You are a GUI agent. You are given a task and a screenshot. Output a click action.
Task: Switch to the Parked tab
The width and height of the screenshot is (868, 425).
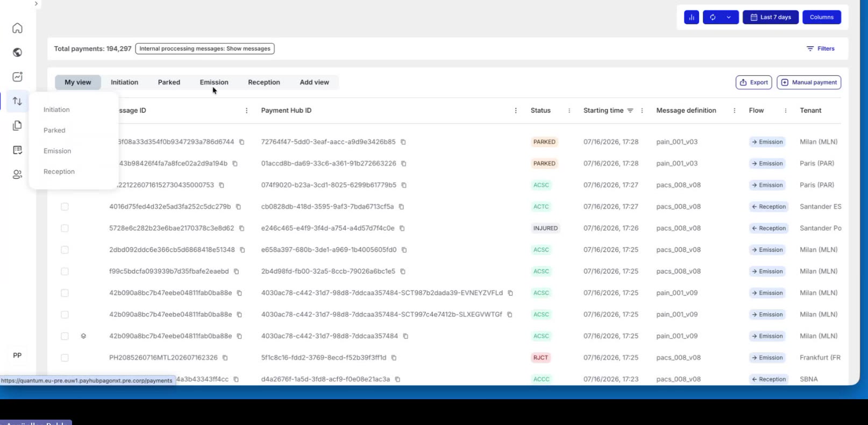pyautogui.click(x=169, y=82)
